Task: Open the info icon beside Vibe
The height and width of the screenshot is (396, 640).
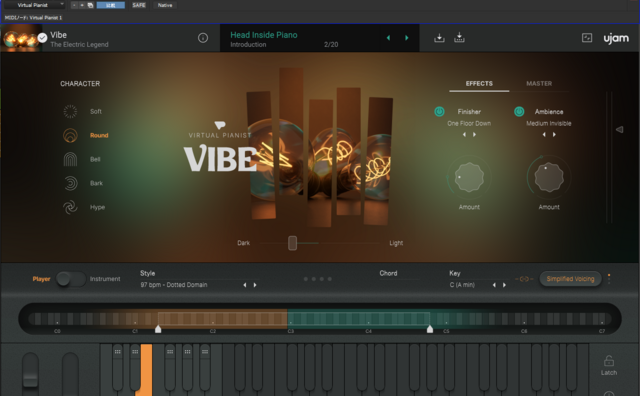Action: [x=203, y=38]
